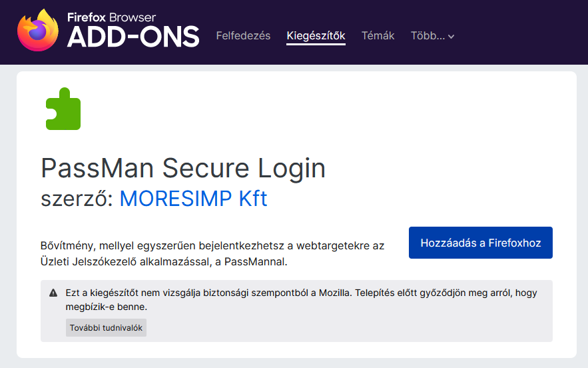Click the PassMan Secure Login heading
Screen dimensions: 588x368
183,168
